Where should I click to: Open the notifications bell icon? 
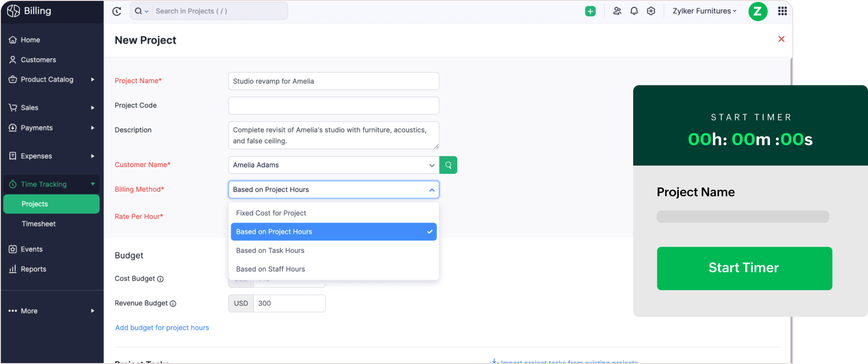pyautogui.click(x=634, y=11)
